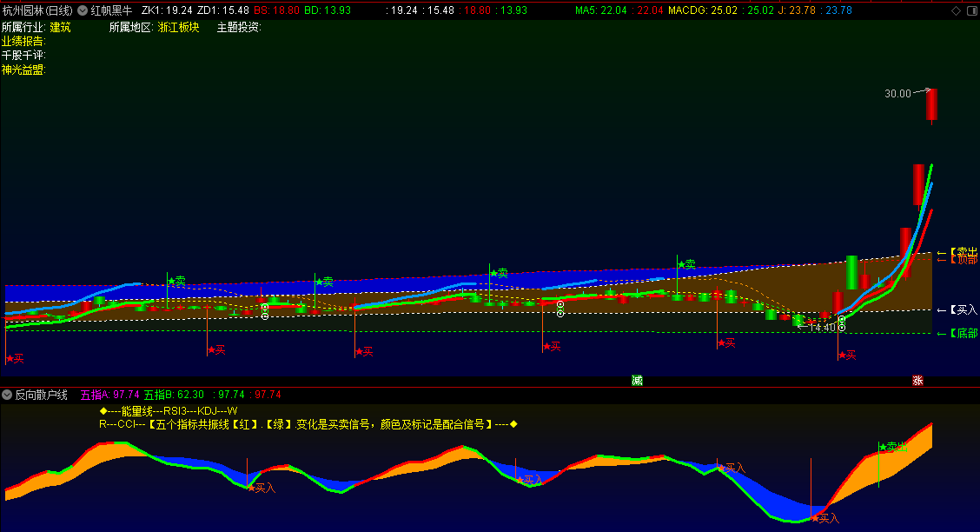
Task: Click the 五指A: 97.74 value
Action: pyautogui.click(x=110, y=395)
